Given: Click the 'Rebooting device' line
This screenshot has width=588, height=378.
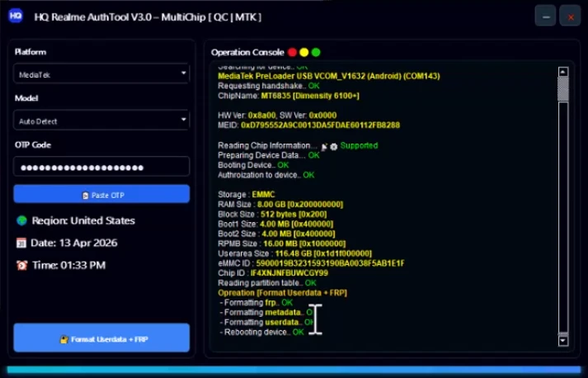Looking at the screenshot, I should coord(261,332).
